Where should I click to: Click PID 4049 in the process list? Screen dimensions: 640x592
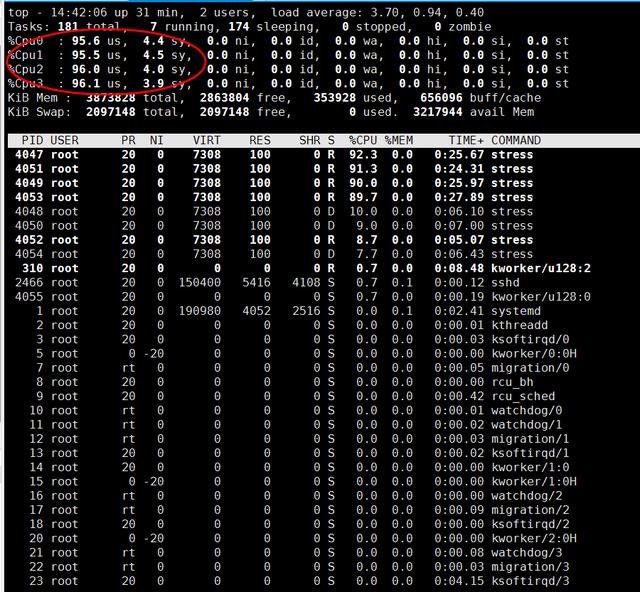29,183
